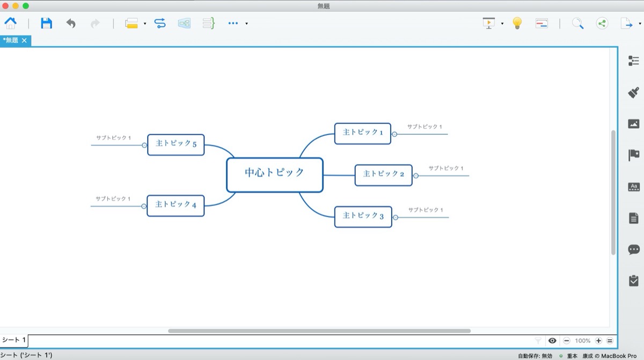Select the 中心トピック central topic
644x360 pixels.
click(275, 174)
